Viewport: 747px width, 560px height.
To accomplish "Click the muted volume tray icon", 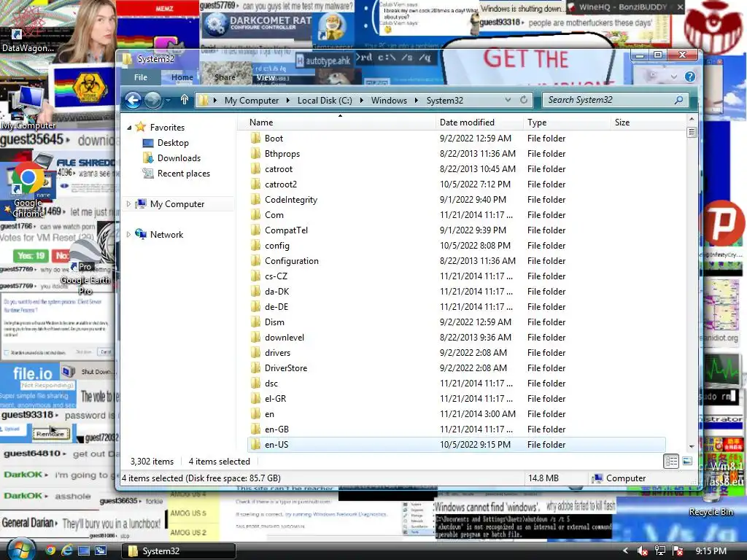I will [x=642, y=551].
